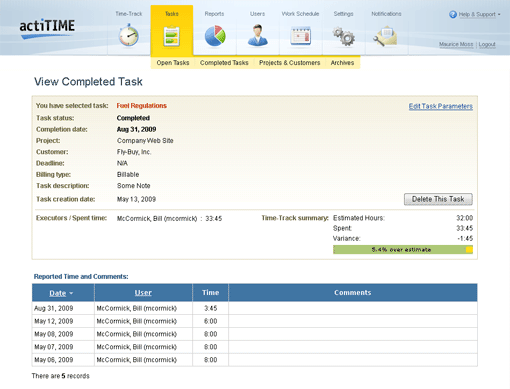This screenshot has width=510, height=389.
Task: Select the Work Schedule menu label
Action: click(x=300, y=14)
